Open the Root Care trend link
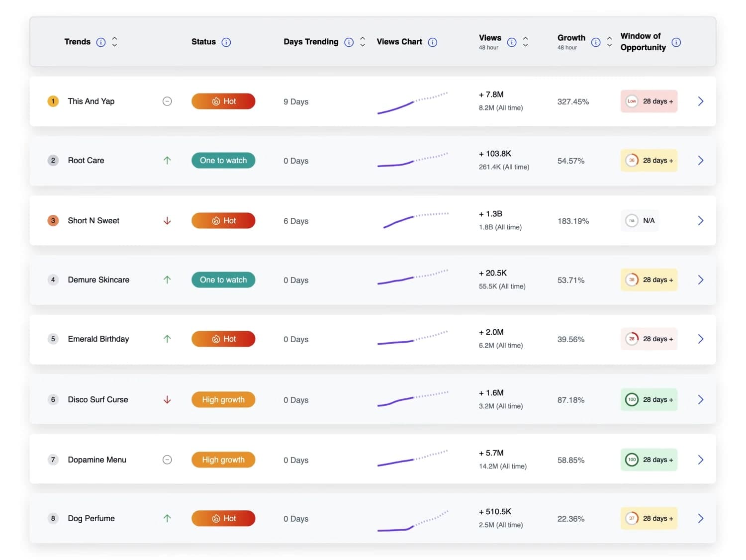The width and height of the screenshot is (746, 560). pos(86,161)
